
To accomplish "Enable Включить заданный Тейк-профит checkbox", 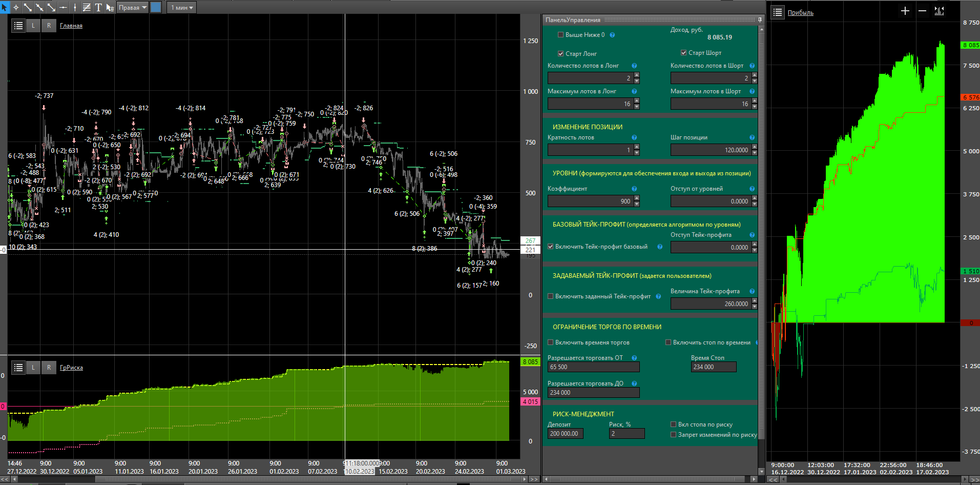I will (x=550, y=296).
